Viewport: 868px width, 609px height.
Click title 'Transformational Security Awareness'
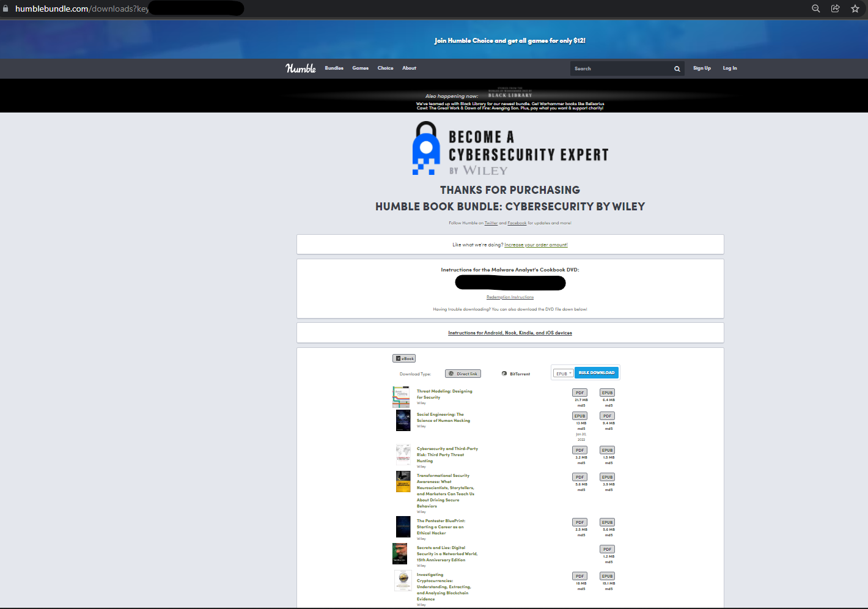click(446, 491)
